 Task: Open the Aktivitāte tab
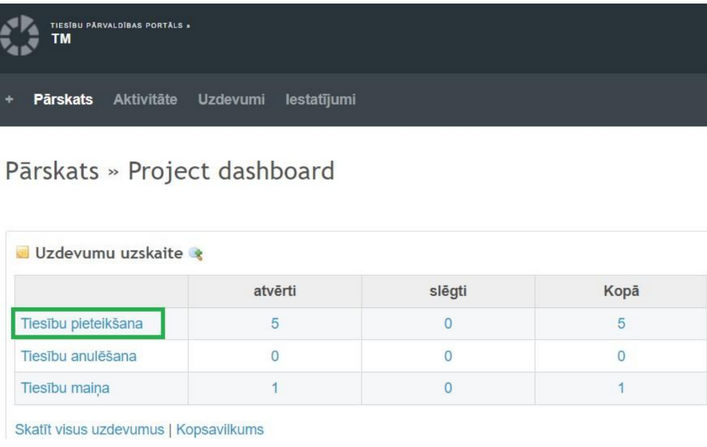coord(145,100)
